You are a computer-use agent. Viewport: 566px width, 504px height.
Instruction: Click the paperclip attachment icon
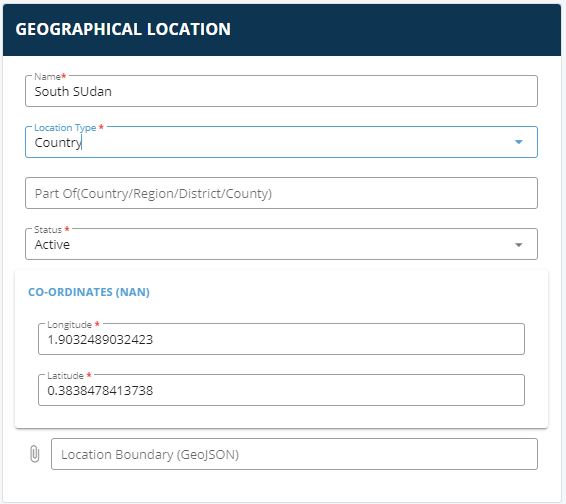coord(34,454)
